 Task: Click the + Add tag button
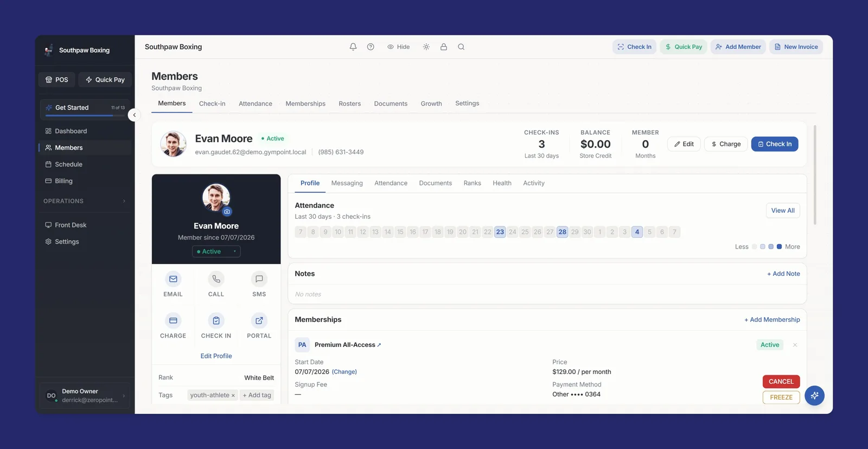click(257, 395)
